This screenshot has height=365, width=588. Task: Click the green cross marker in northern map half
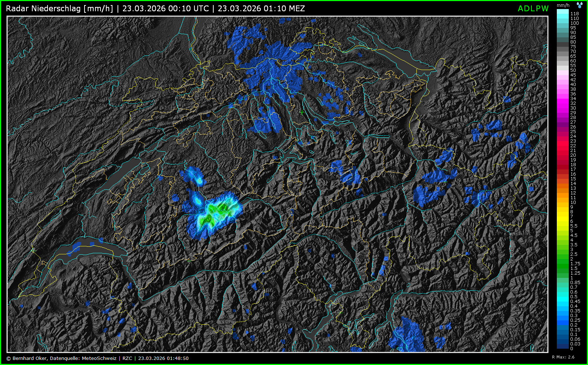(x=302, y=112)
